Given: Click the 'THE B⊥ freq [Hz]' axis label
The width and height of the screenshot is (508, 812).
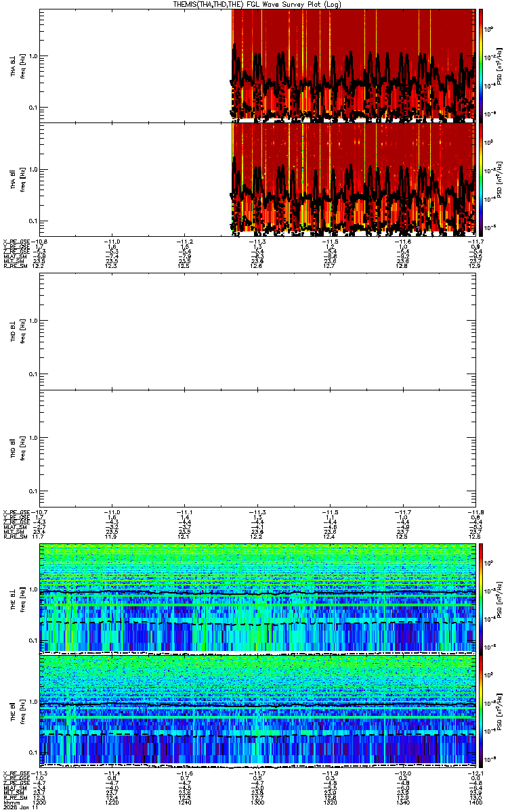Looking at the screenshot, I should [17, 599].
